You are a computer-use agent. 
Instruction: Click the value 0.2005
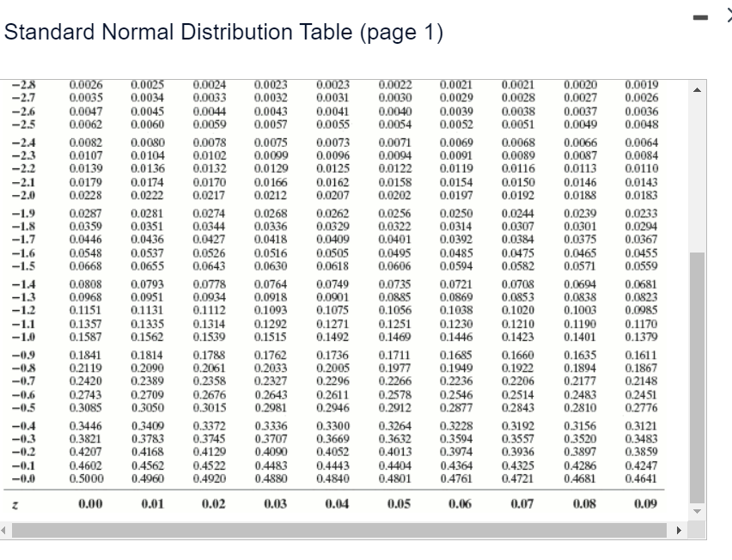pos(332,368)
